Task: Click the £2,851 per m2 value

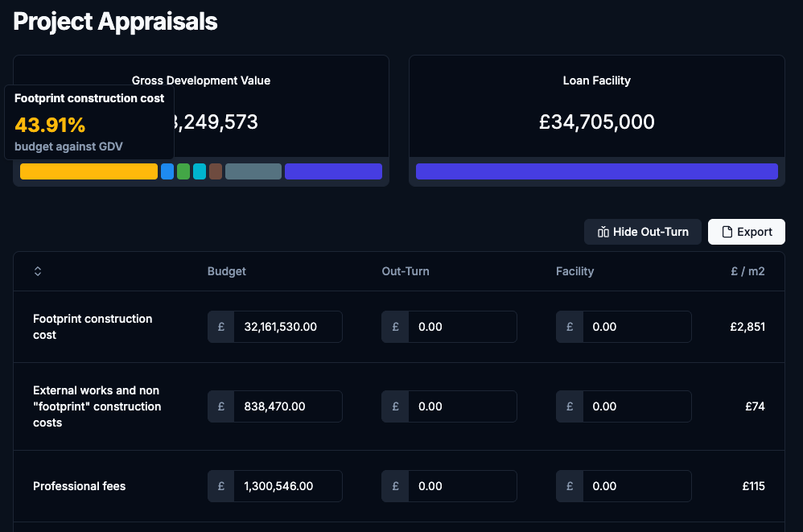Action: (x=747, y=327)
